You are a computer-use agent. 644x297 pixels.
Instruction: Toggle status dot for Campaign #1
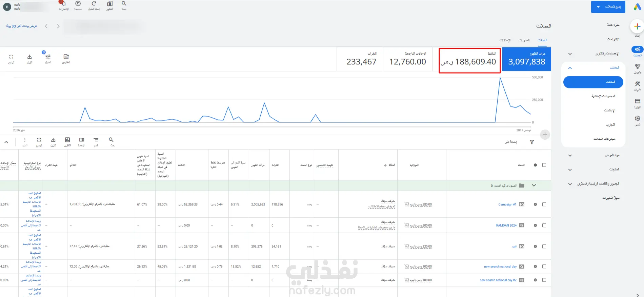pos(535,204)
